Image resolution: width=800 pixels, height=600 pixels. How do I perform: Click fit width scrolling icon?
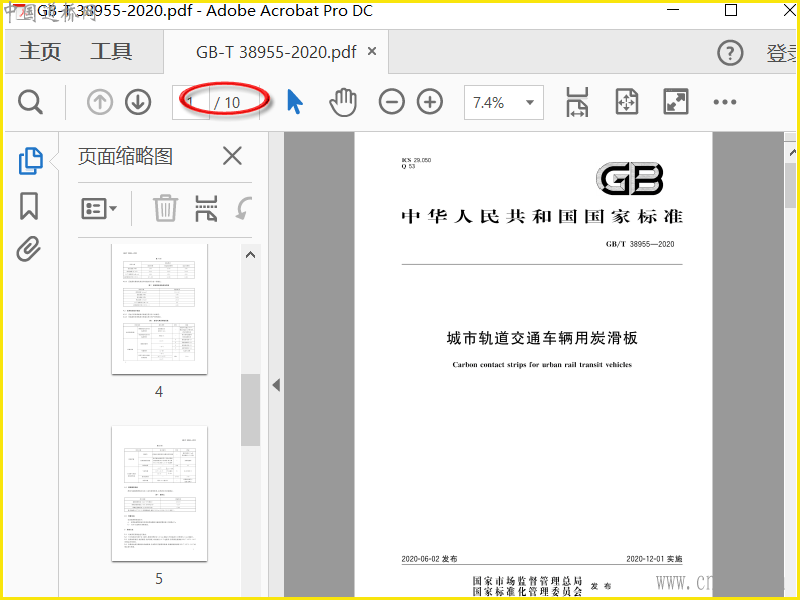(x=577, y=102)
